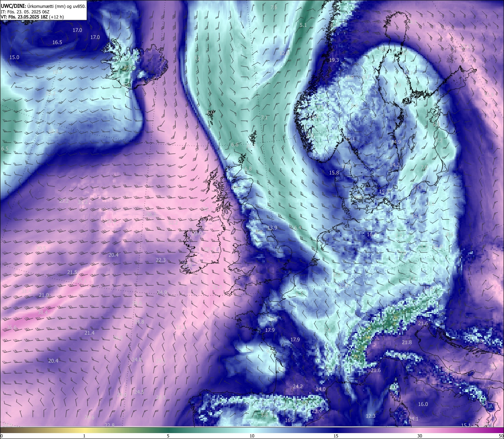Click the 12.3 value in the western Mediterranean
504x439 pixels.
tap(371, 416)
